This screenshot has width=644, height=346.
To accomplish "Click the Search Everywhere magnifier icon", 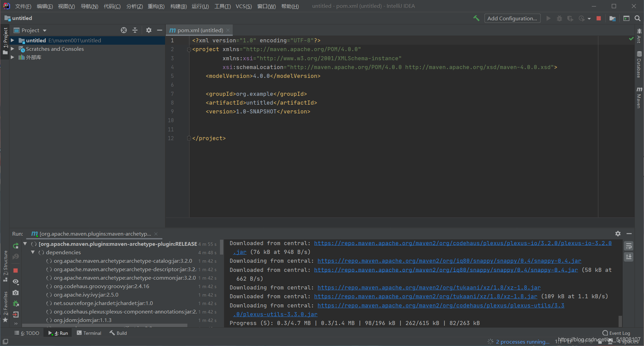I will pyautogui.click(x=638, y=18).
